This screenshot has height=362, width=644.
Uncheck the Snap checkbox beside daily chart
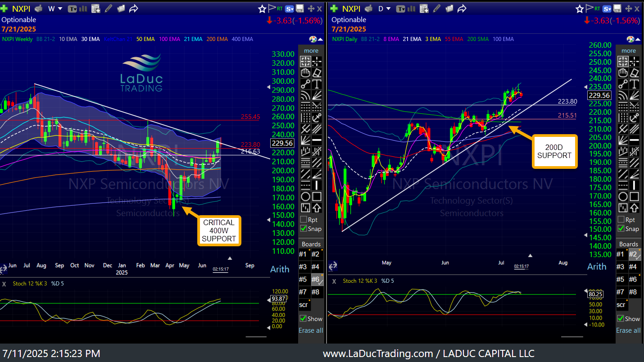click(621, 229)
